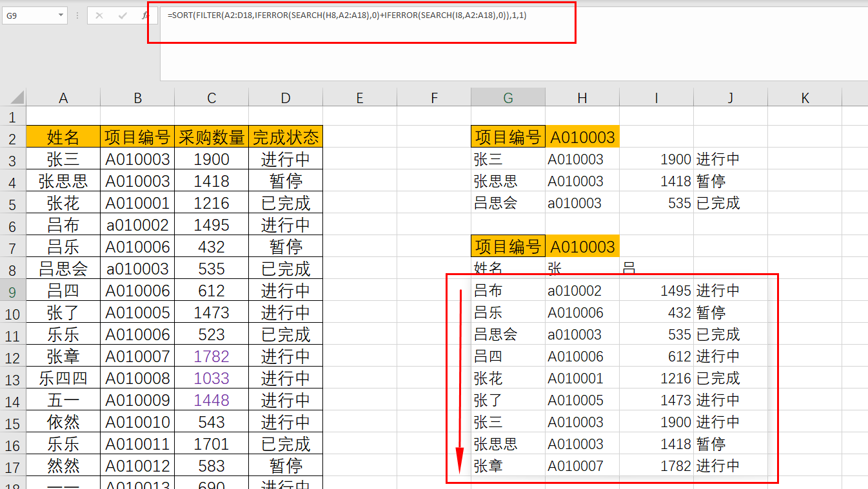Select column G header
Viewport: 868px width, 489px height.
(508, 98)
